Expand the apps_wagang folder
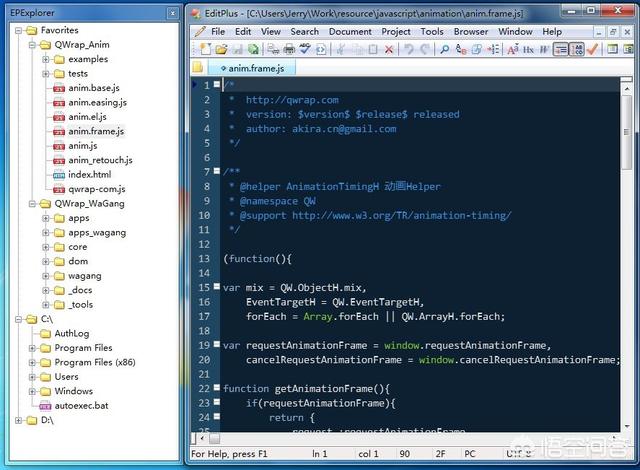 coord(46,233)
